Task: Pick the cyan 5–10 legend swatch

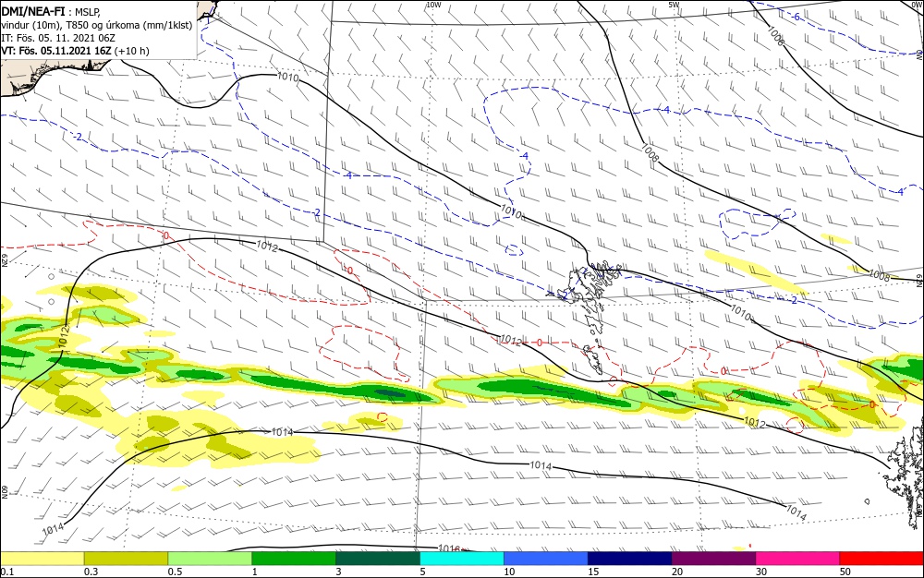Action: click(462, 559)
